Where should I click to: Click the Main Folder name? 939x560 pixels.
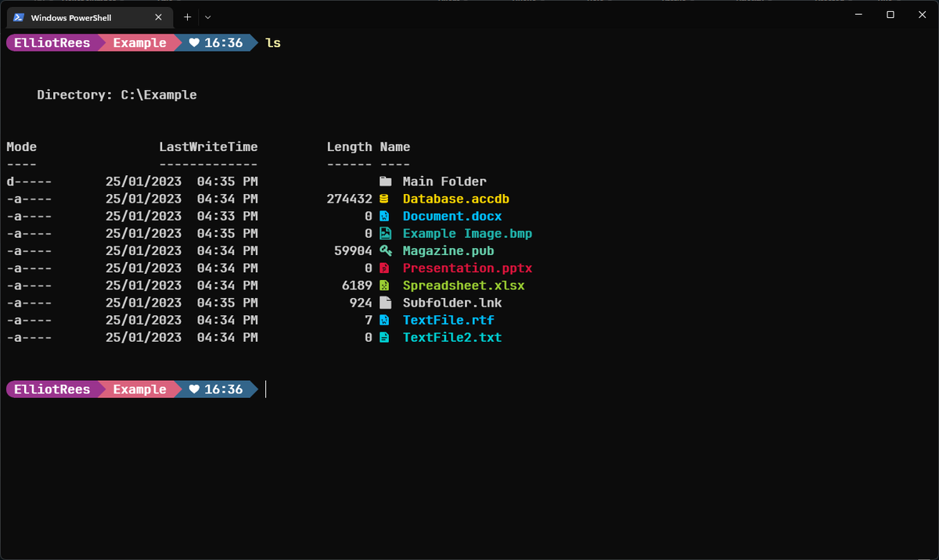[444, 181]
